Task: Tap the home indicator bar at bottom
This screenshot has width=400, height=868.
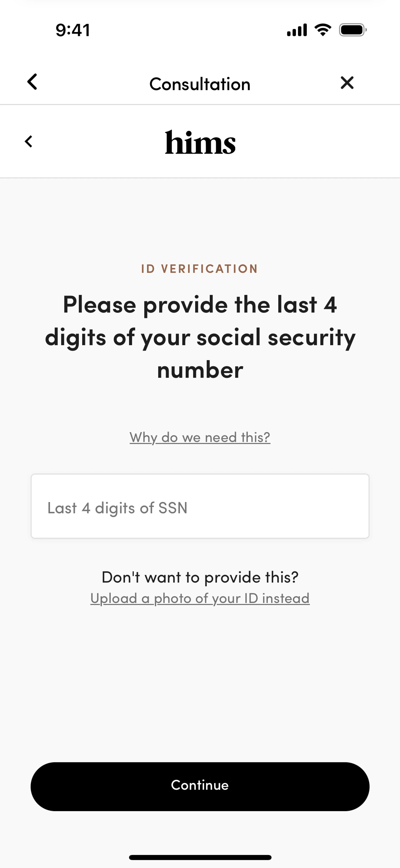Action: (x=200, y=857)
